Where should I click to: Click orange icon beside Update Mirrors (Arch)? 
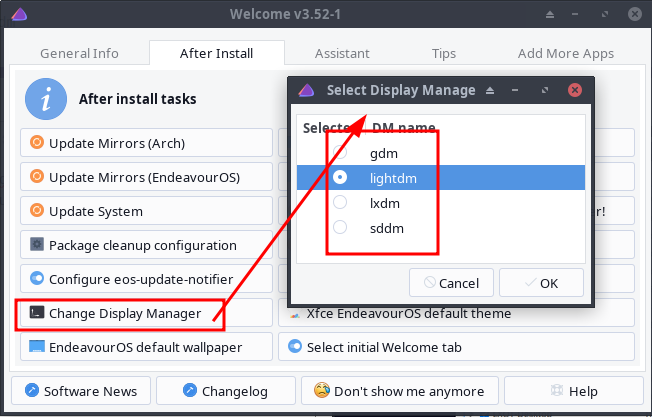point(37,143)
